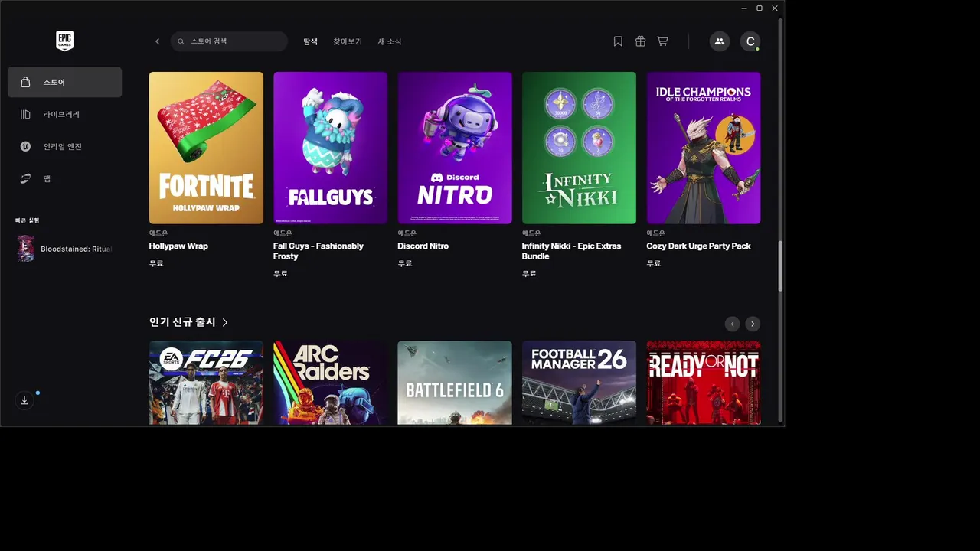Open the Ready or Not thumbnail
980x551 pixels.
click(x=704, y=383)
